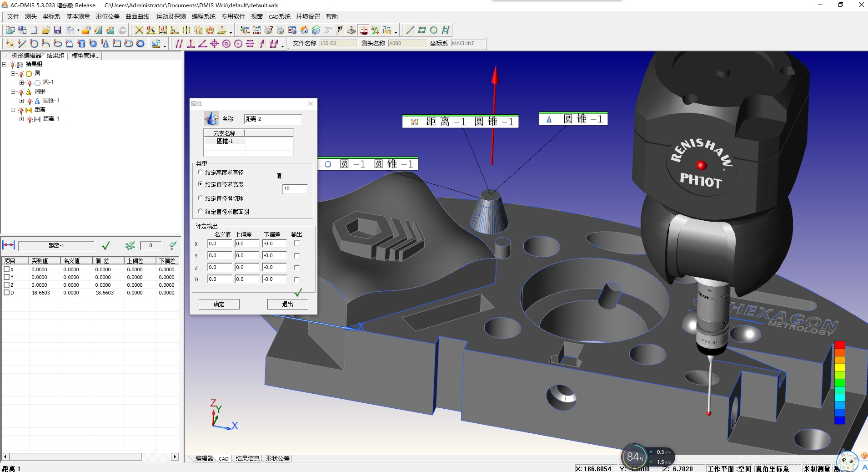Click the LOAD coordinate system icon
This screenshot has width=868, height=472.
(257, 30)
